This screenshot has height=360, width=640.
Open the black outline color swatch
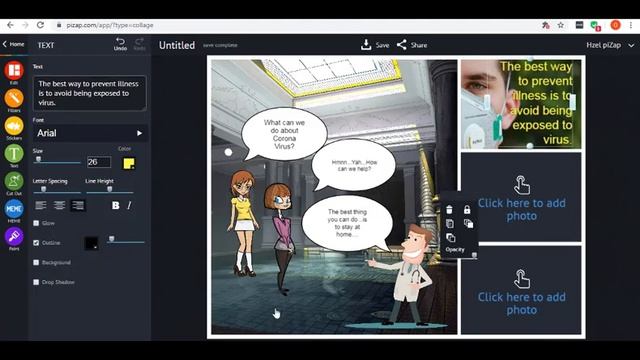coord(91,243)
